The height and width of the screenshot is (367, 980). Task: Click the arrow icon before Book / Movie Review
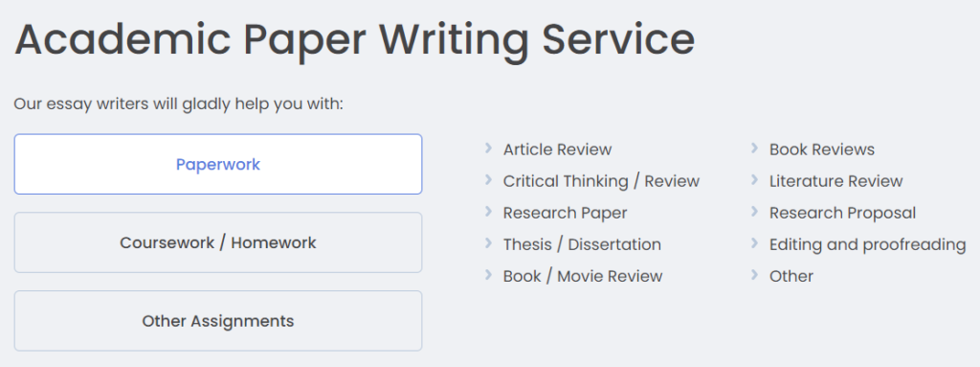[488, 274]
